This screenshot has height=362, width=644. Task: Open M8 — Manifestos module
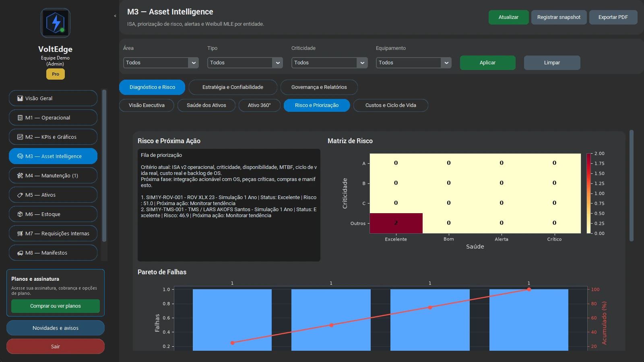point(53,253)
